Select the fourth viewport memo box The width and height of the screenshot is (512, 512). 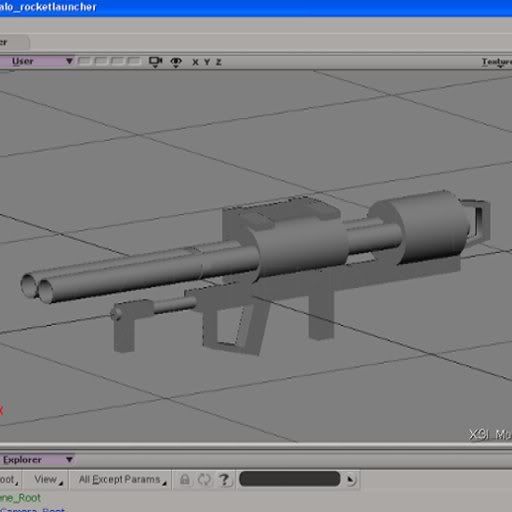coord(134,61)
